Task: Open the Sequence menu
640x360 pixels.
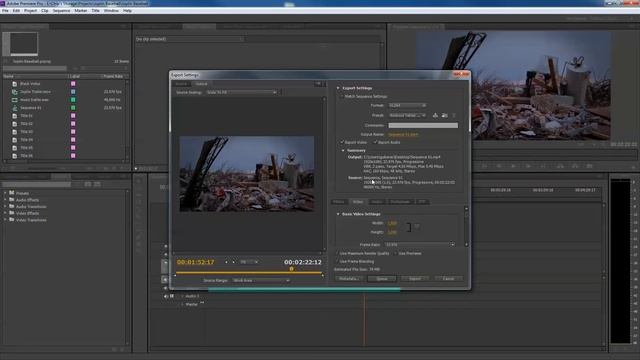Action: coord(61,11)
